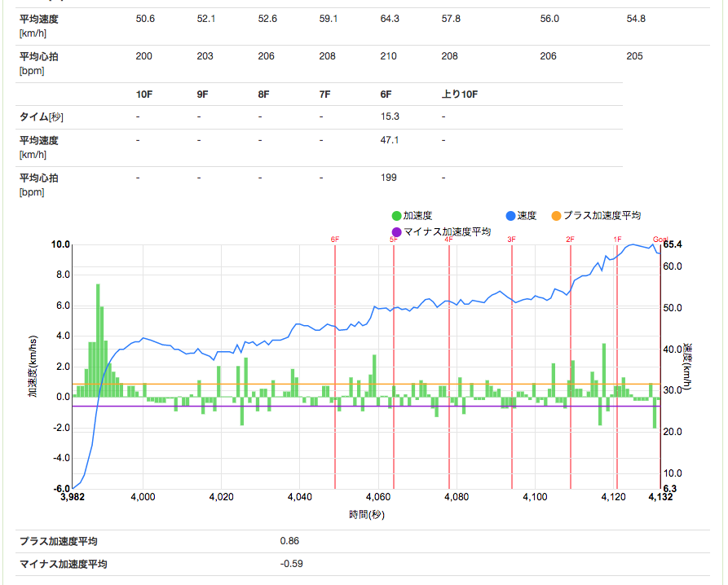Click the 上り10F column header

tap(460, 95)
